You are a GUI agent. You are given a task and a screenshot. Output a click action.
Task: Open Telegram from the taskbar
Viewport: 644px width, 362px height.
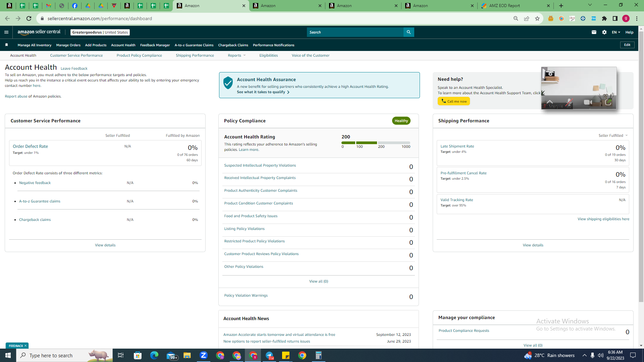[269, 355]
